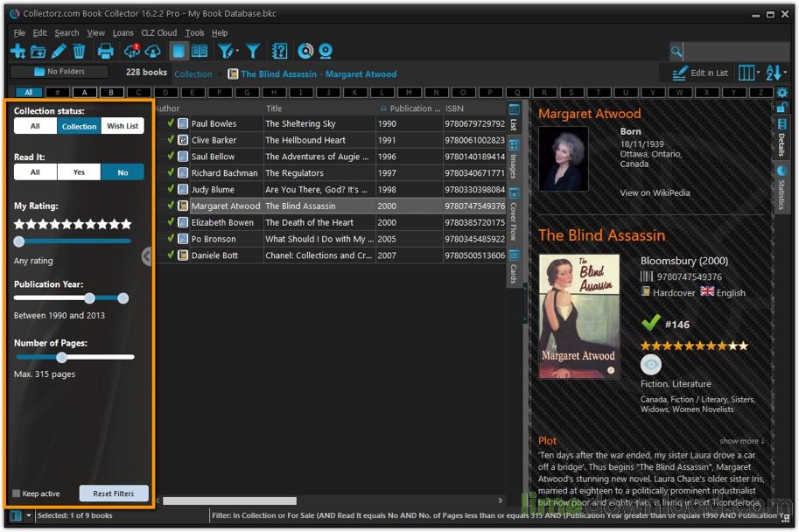Select the row The Sheltering Sky
This screenshot has width=799, height=532.
pyautogui.click(x=331, y=123)
